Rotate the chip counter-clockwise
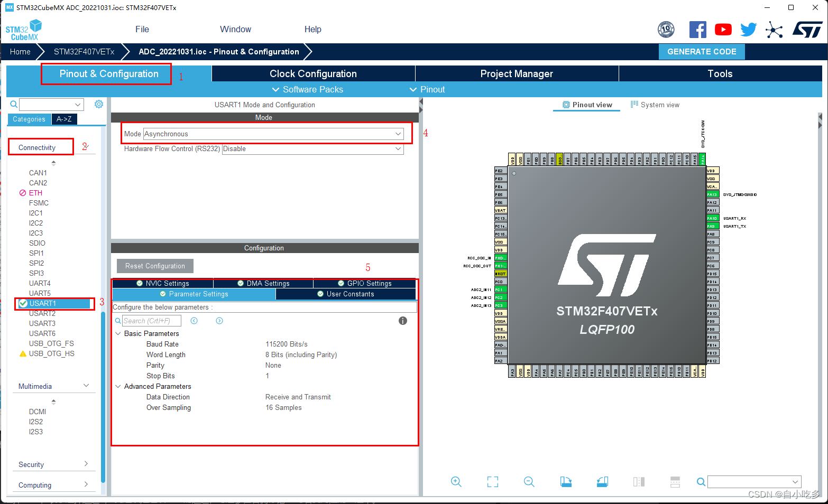This screenshot has width=828, height=504. tap(602, 481)
